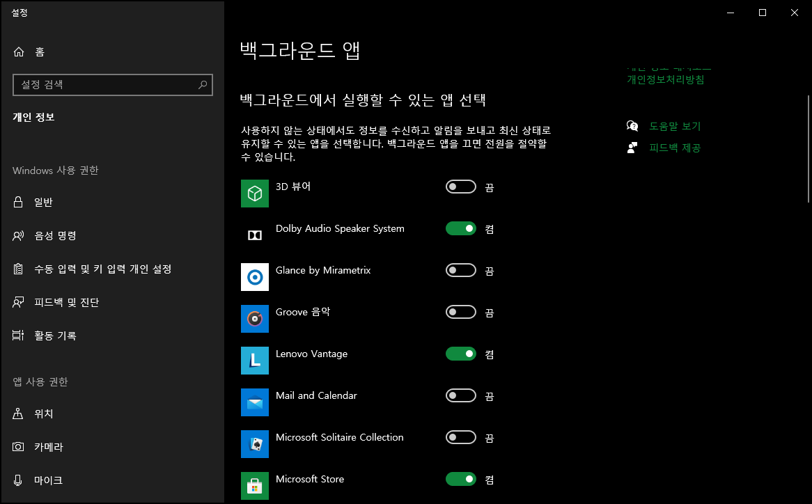Click the 피드백 및 진단 icon
812x504 pixels.
18,302
